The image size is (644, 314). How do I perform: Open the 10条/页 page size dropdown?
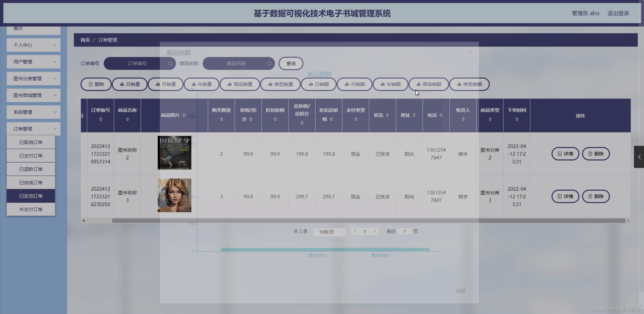coord(329,231)
